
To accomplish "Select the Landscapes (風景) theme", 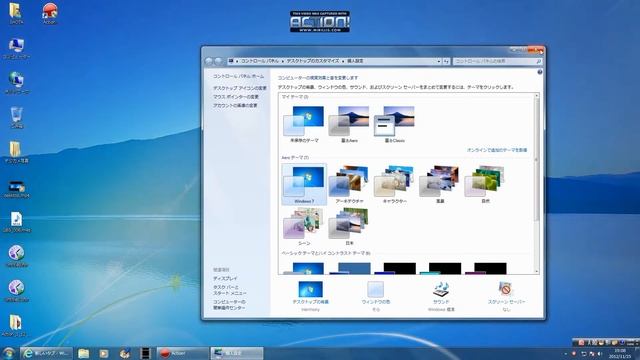I will pyautogui.click(x=440, y=184).
